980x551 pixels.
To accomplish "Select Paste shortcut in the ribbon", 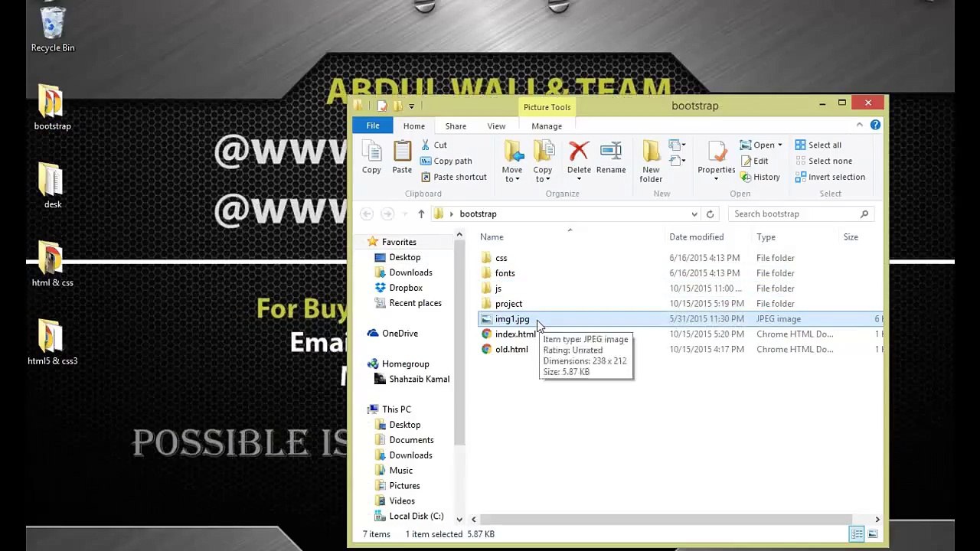I will pos(453,177).
